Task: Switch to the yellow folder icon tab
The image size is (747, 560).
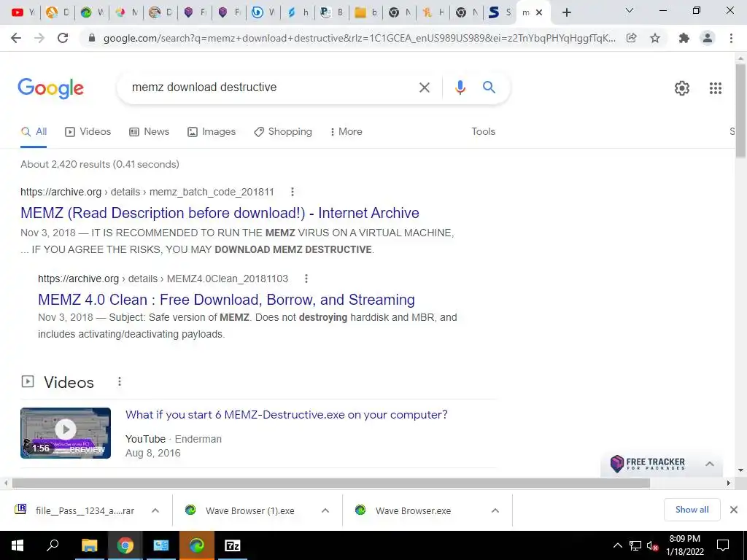Action: (365, 12)
